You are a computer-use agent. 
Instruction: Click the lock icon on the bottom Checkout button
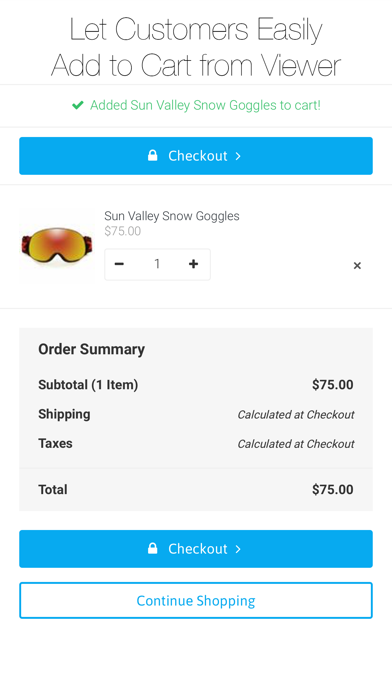152,549
